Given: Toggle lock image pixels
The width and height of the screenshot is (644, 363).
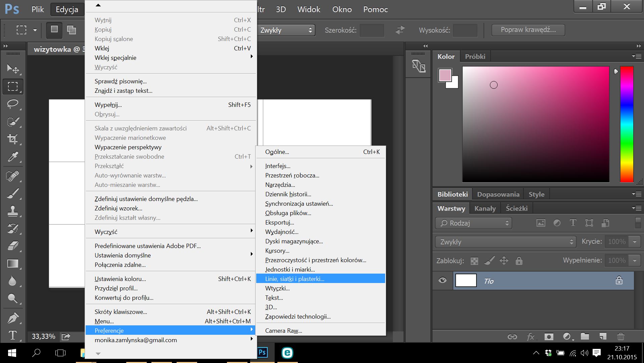Looking at the screenshot, I should [490, 260].
